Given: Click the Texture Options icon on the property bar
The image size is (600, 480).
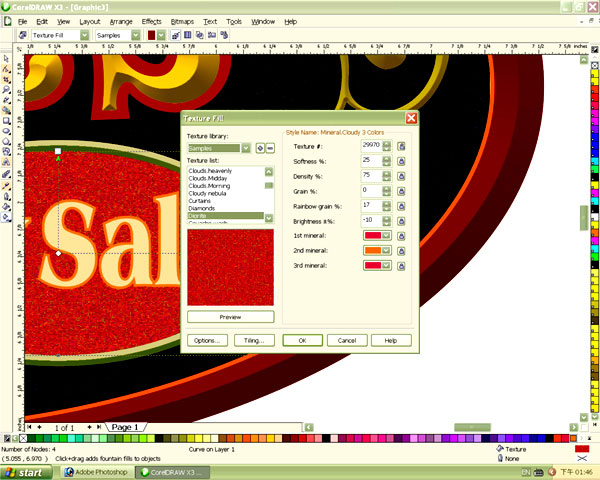Looking at the screenshot, I should coord(212,35).
